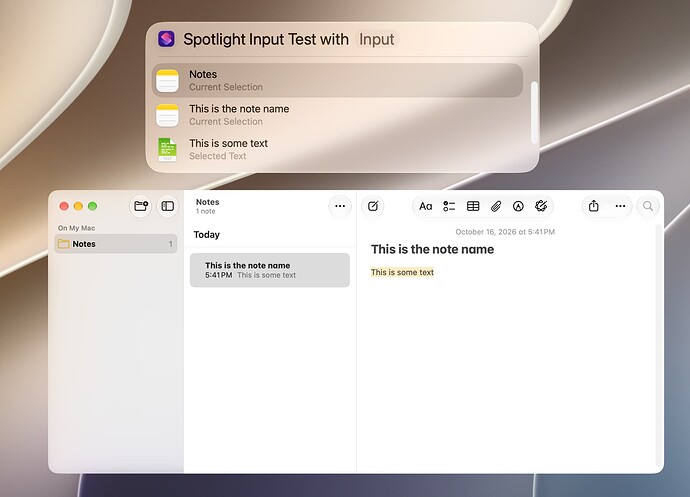Click the first Notes app icon in Spotlight
This screenshot has height=497, width=690.
[x=167, y=81]
